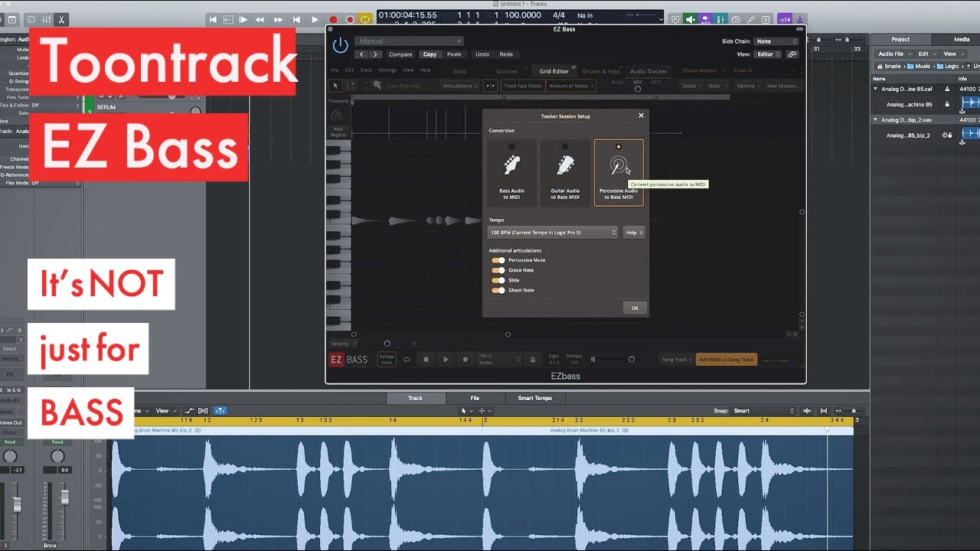980x551 pixels.
Task: Click the Logic tempo display 100.0000
Action: [522, 15]
